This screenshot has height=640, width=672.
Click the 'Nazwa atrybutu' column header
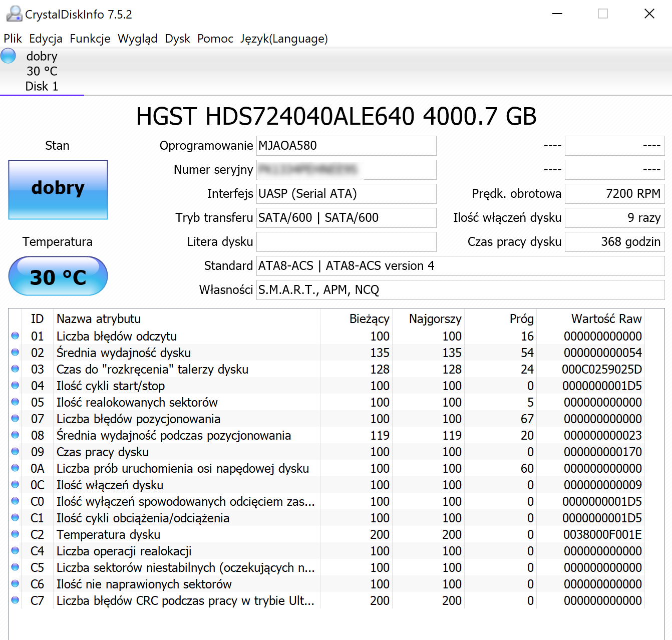186,319
